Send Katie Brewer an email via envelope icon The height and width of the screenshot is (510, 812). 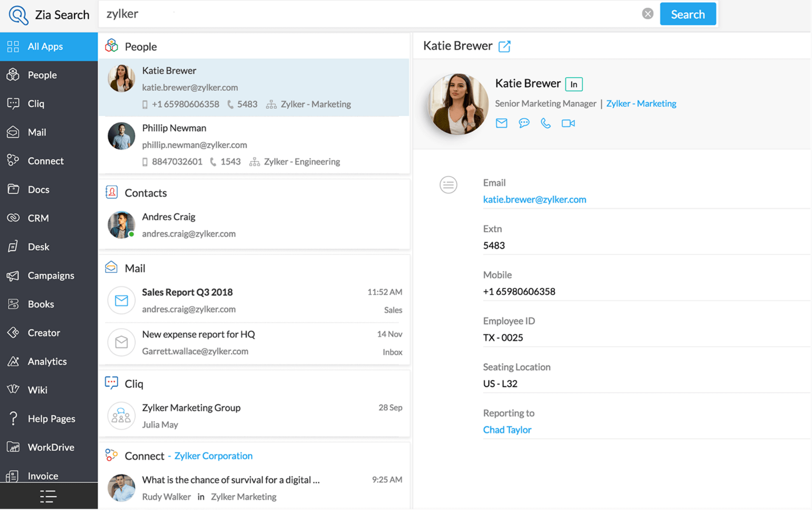pyautogui.click(x=502, y=123)
